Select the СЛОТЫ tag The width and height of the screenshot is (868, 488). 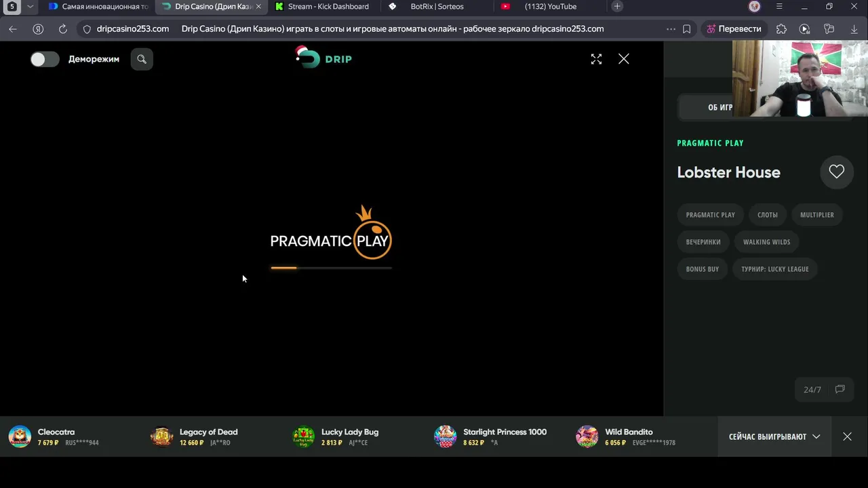(767, 215)
